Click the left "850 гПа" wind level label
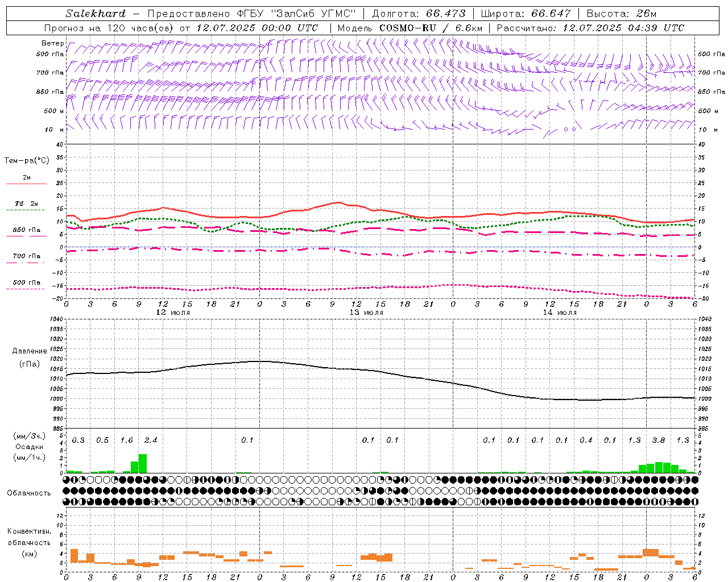Viewport: 728px width, 582px height. (50, 92)
